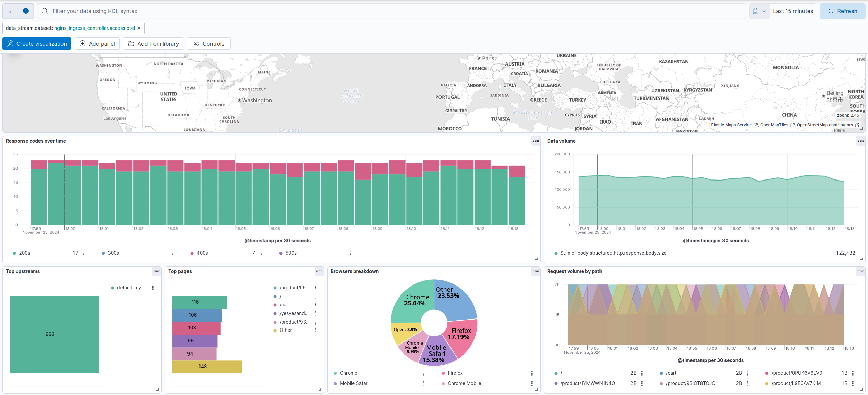Toggle the 400s legend series
Viewport: 868px width, 395px height.
[202, 253]
